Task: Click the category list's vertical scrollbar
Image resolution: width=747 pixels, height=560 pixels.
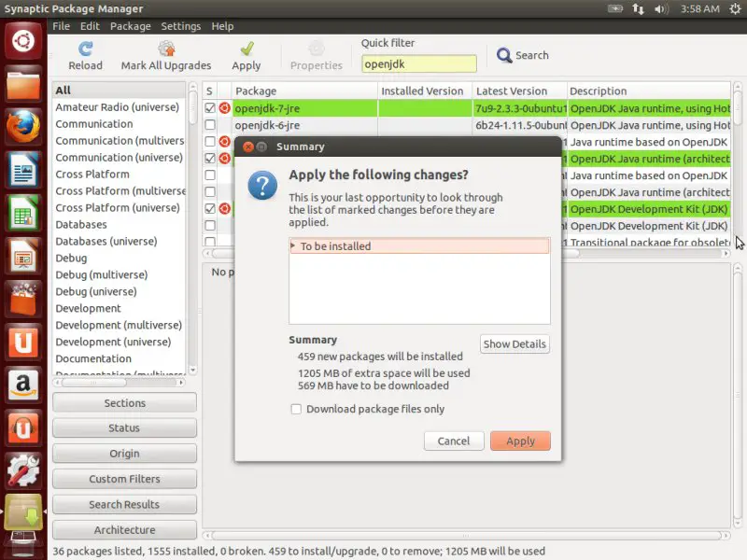Action: click(x=192, y=228)
